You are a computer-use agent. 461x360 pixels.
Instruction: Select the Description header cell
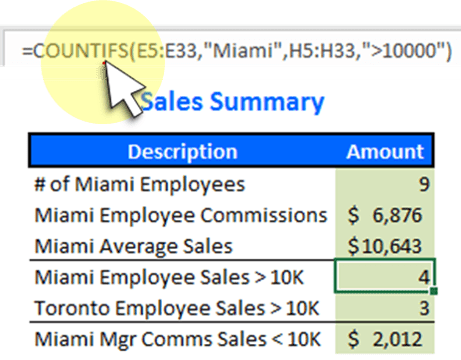(x=183, y=151)
